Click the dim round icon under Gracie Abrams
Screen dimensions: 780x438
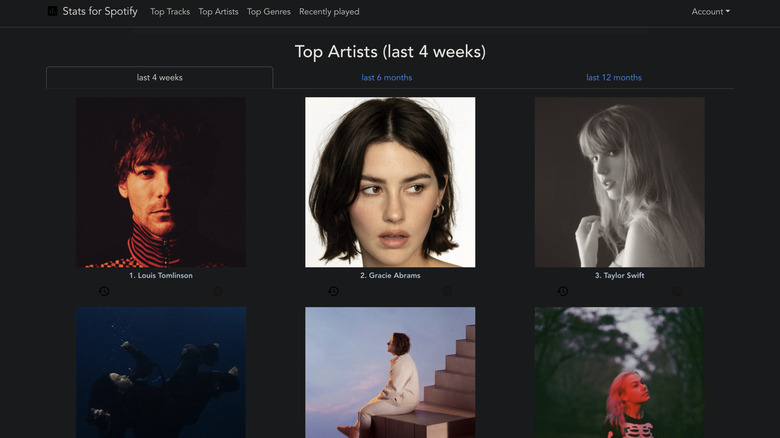pyautogui.click(x=447, y=291)
